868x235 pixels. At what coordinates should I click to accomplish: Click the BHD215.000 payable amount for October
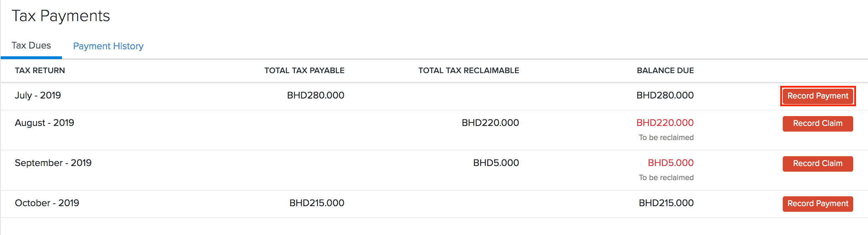[316, 203]
